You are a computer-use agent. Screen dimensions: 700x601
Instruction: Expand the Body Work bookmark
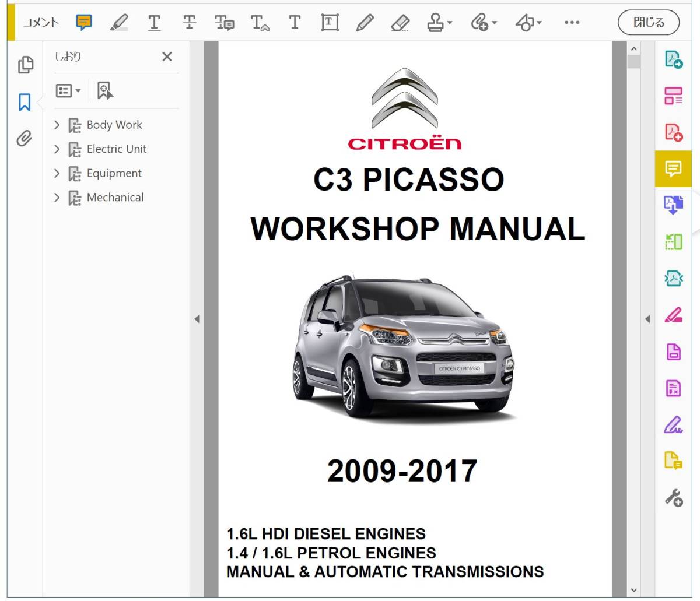[57, 125]
